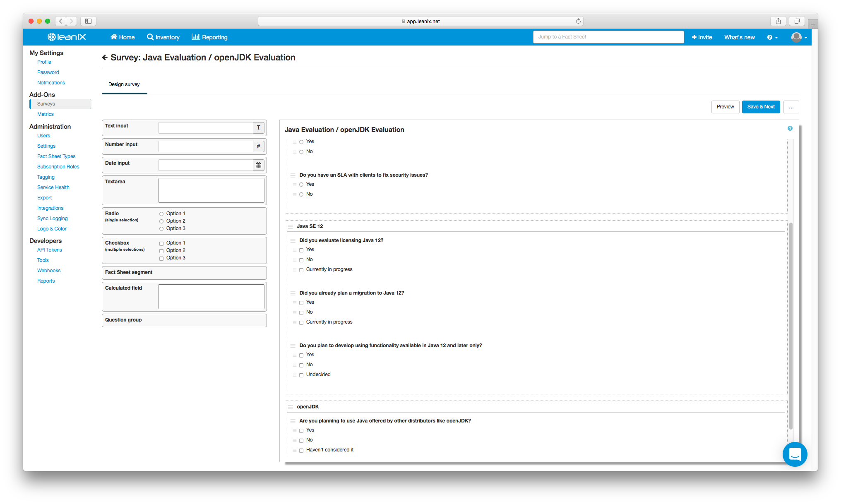Screen dimensions: 841x504
Task: Click the browser forward arrow
Action: (72, 21)
